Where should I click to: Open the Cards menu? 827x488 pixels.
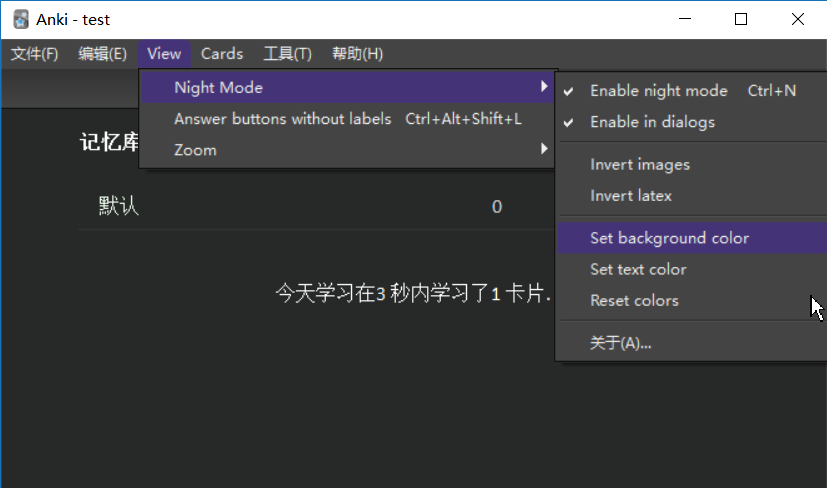click(x=222, y=54)
